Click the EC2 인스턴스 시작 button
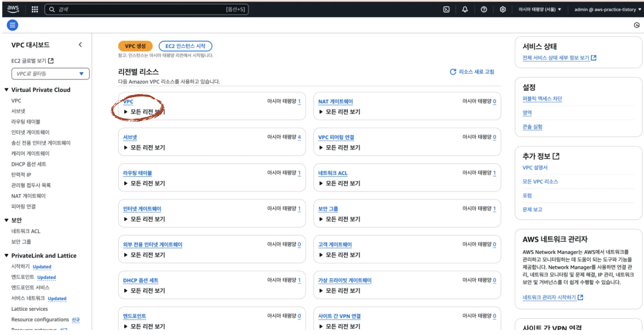Screen dimensions: 644x335 [x=185, y=46]
